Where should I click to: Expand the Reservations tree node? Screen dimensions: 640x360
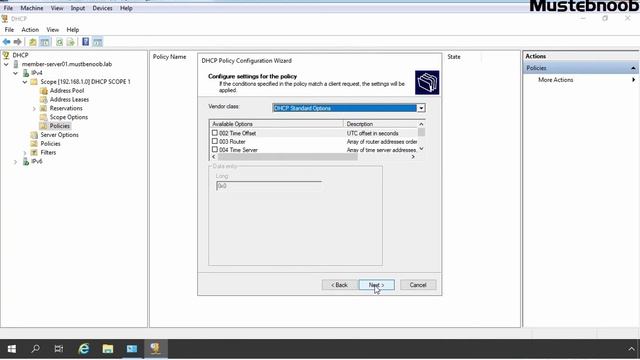coord(34,109)
